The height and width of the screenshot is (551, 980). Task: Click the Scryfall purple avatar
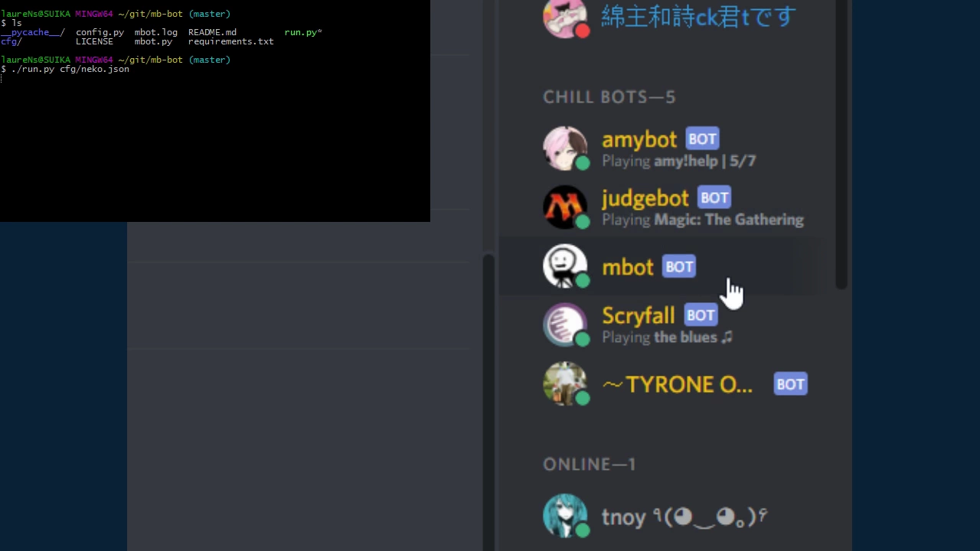pyautogui.click(x=565, y=324)
